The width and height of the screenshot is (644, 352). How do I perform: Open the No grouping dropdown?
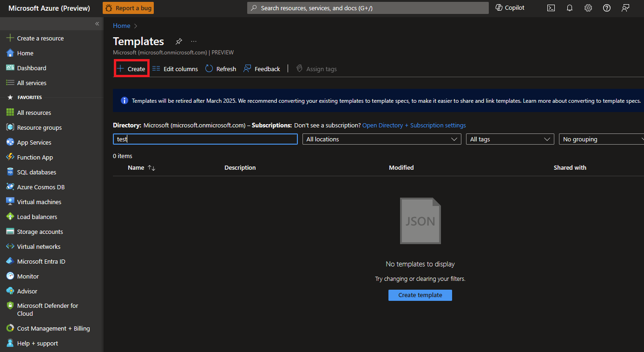pyautogui.click(x=602, y=139)
